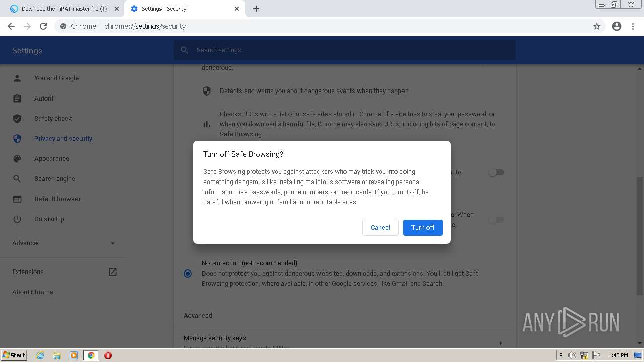Click the external link icon beside Extensions
This screenshot has width=644, height=362.
pos(113,272)
